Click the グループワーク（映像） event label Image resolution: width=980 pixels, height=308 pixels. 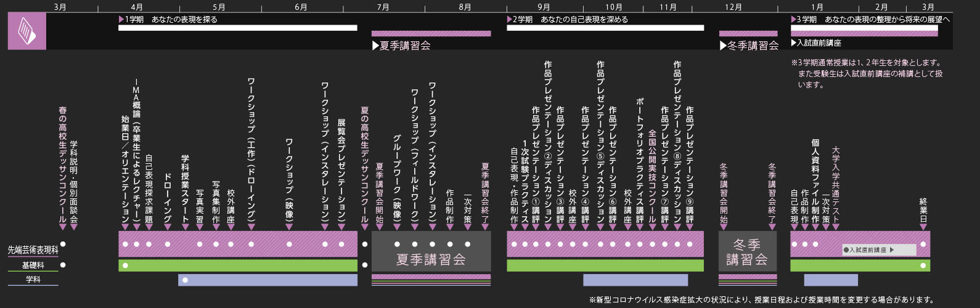pos(397,179)
